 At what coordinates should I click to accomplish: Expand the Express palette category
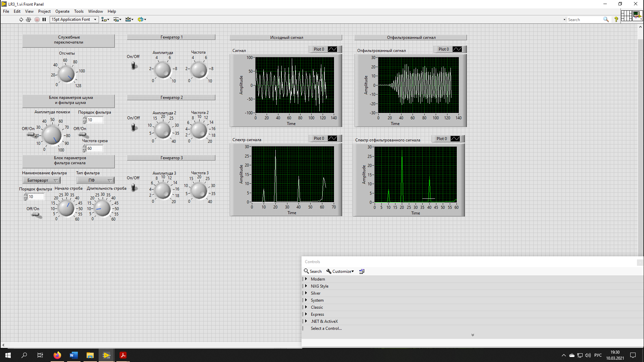pos(306,314)
